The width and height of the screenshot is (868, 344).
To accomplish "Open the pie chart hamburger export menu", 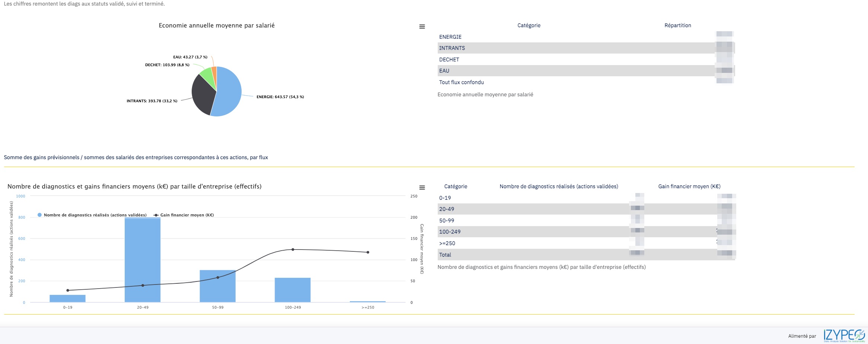I will click(x=422, y=26).
